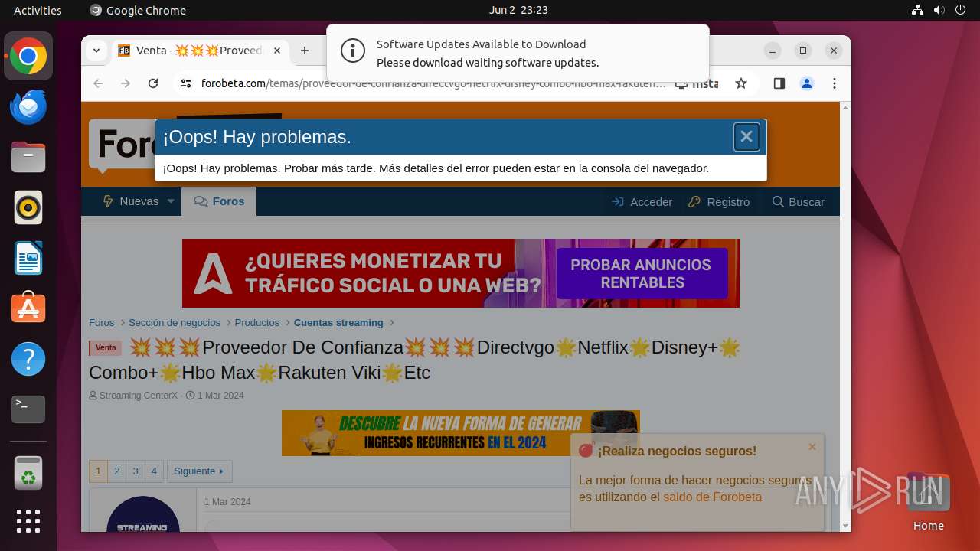
Task: Open Chrome profile avatar menu
Action: (806, 83)
